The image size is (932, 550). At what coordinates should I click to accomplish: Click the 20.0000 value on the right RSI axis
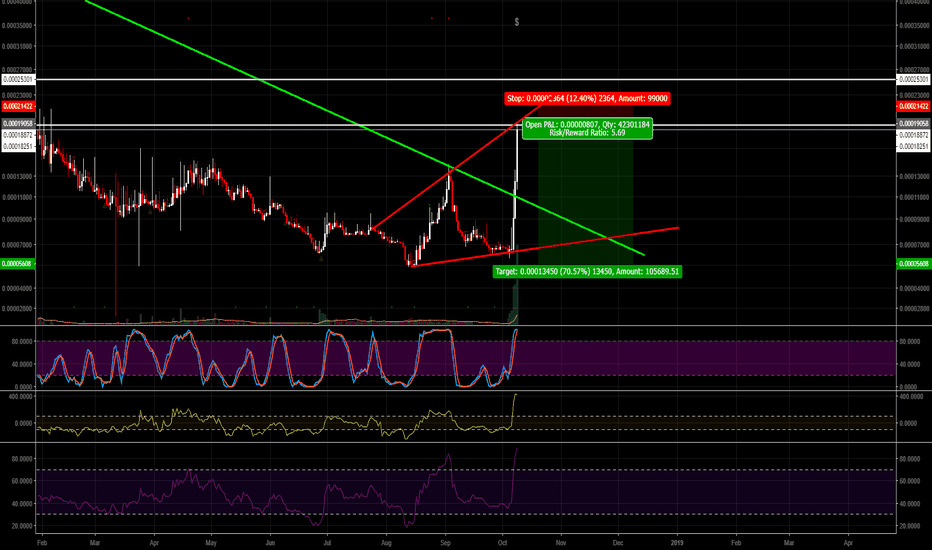click(911, 526)
